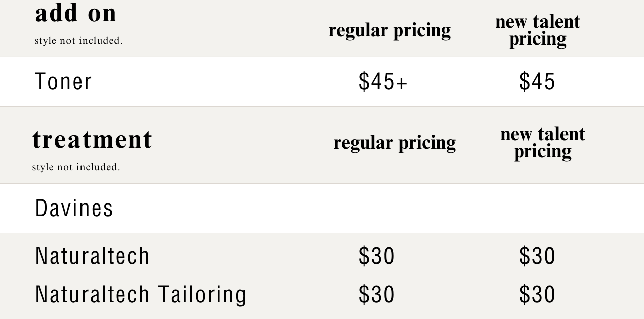Viewport: 644px width, 319px height.
Task: Click Naturaltech's new talent price $30
Action: click(537, 256)
